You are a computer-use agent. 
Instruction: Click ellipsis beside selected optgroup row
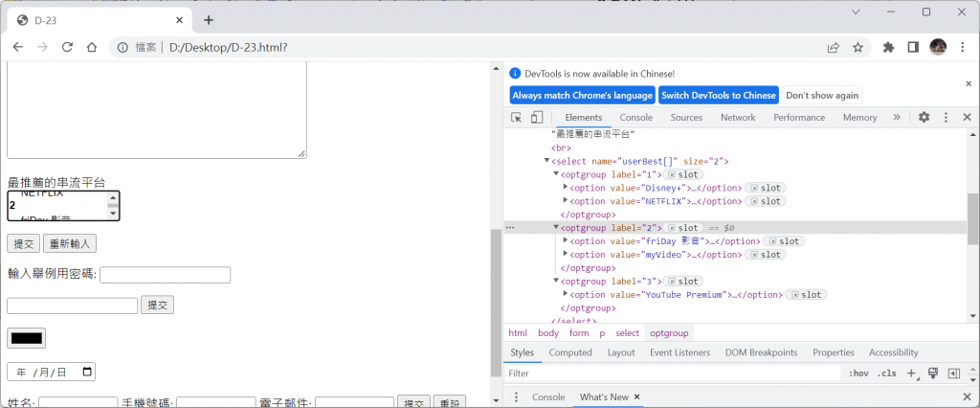(x=510, y=228)
